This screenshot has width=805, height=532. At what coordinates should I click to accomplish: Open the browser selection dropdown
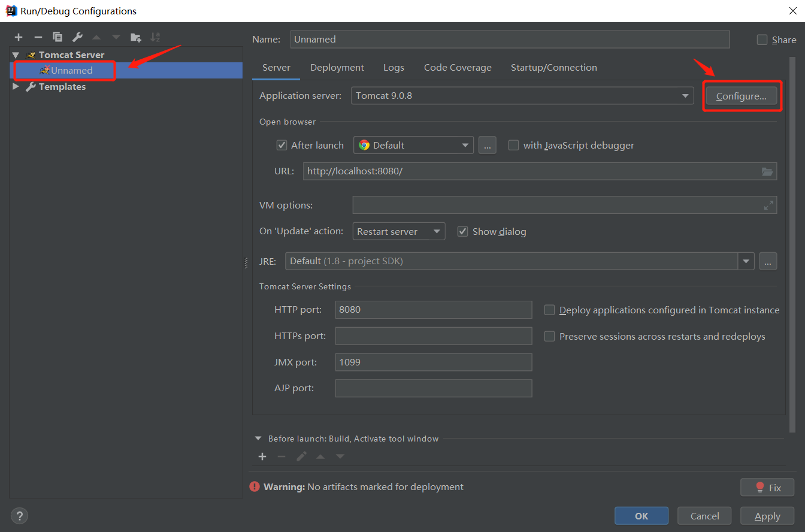pyautogui.click(x=465, y=145)
